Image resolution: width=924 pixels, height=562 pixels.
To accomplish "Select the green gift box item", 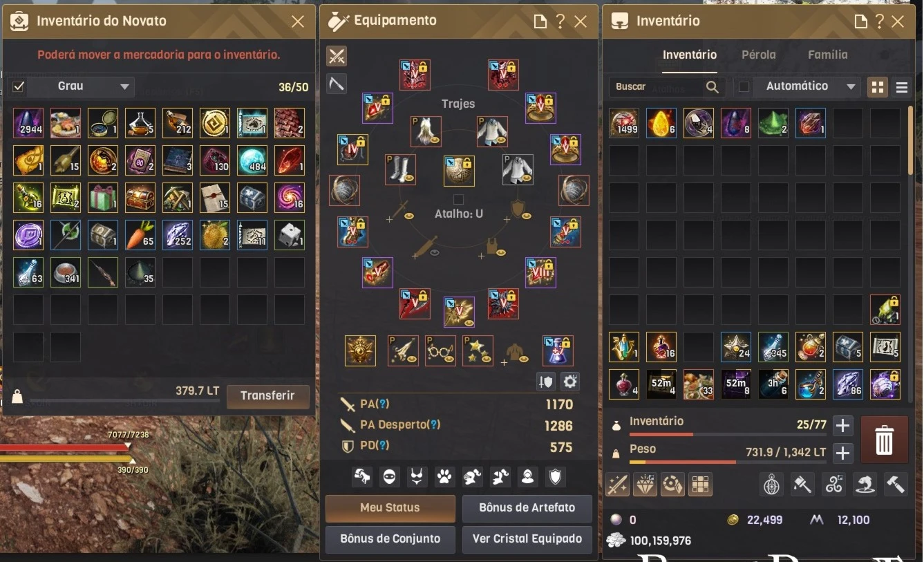I will click(x=103, y=198).
